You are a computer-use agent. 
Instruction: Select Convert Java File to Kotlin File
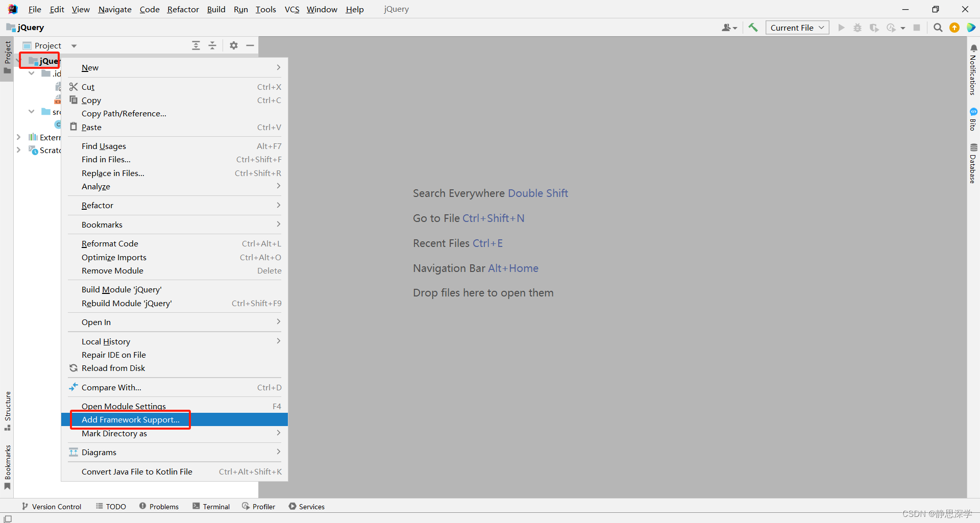tap(175, 471)
